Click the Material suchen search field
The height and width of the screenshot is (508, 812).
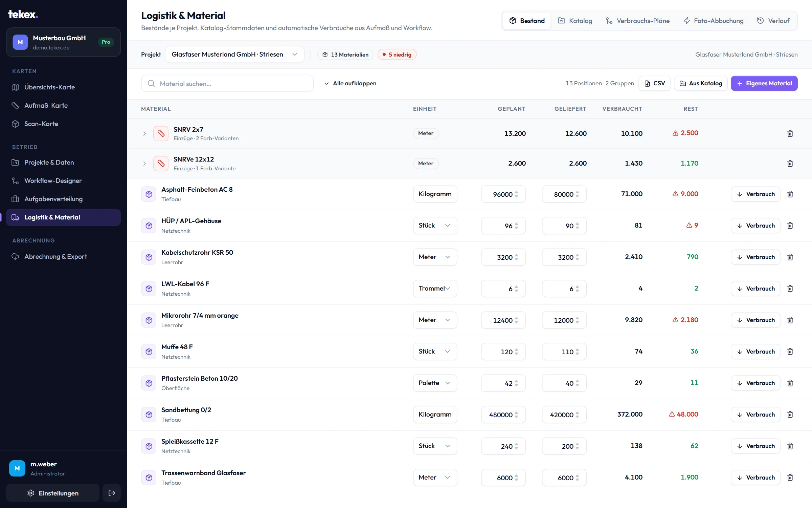coord(227,83)
